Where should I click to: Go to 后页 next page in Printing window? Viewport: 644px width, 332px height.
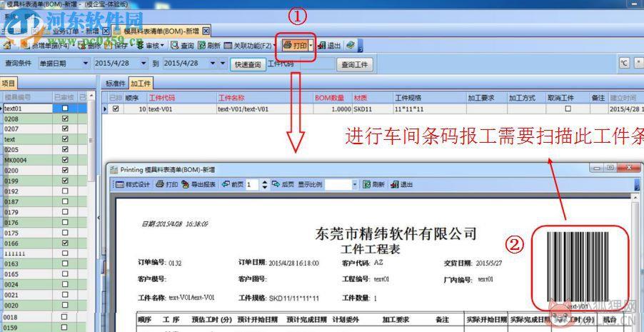click(283, 185)
